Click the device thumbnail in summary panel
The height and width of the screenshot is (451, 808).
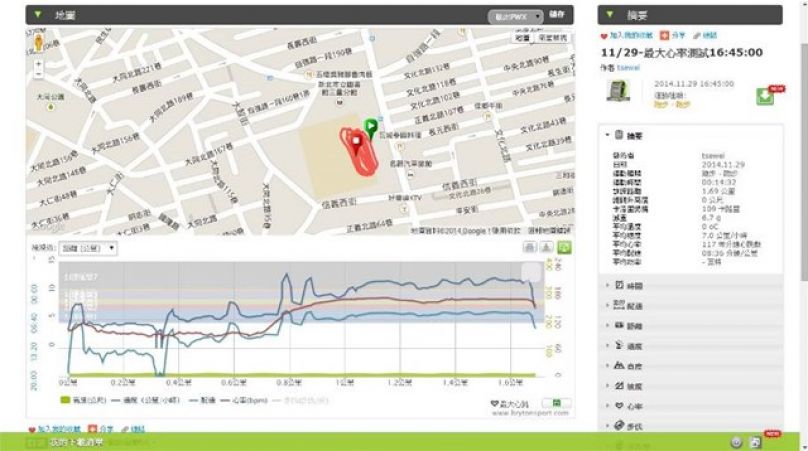tap(618, 91)
